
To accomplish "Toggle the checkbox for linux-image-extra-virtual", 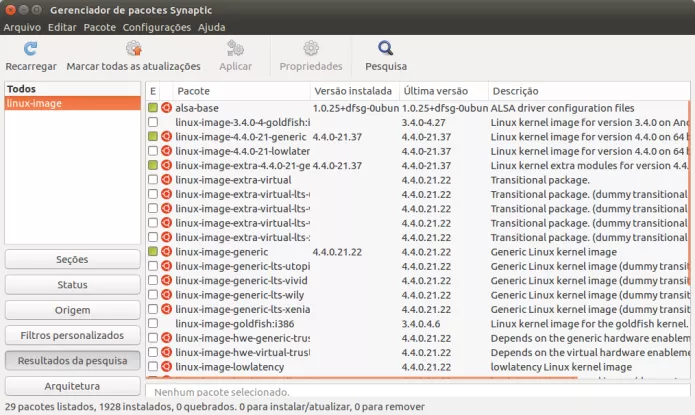I will point(153,180).
